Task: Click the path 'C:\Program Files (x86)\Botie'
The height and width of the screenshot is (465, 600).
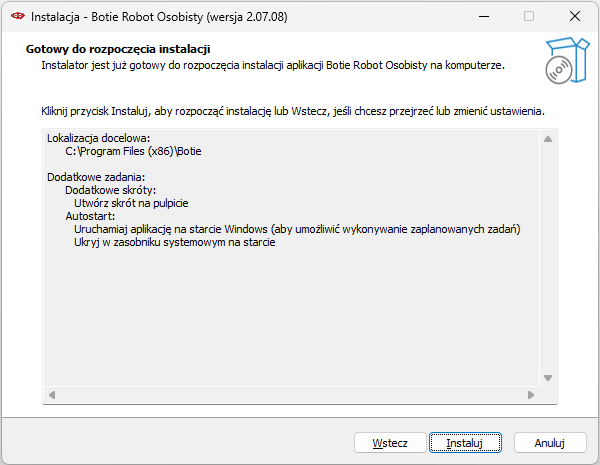Action: click(x=133, y=151)
